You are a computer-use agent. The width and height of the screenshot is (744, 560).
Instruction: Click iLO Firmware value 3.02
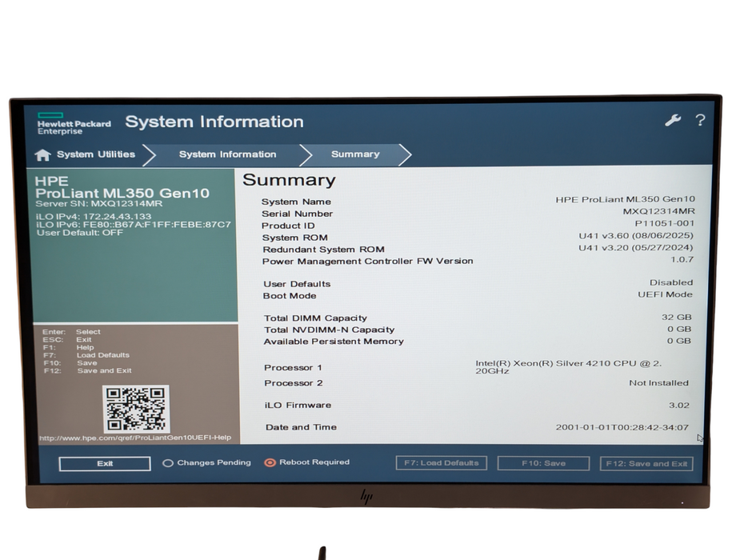tap(679, 406)
